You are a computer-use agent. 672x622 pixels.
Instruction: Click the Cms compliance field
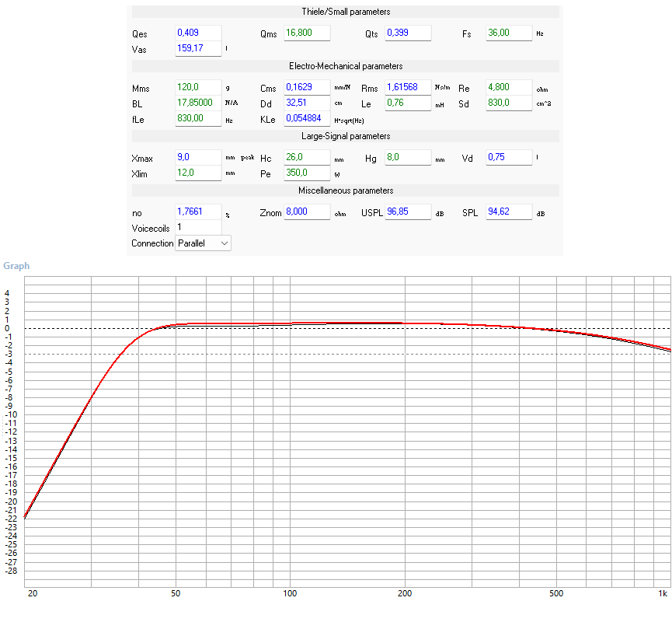click(306, 87)
